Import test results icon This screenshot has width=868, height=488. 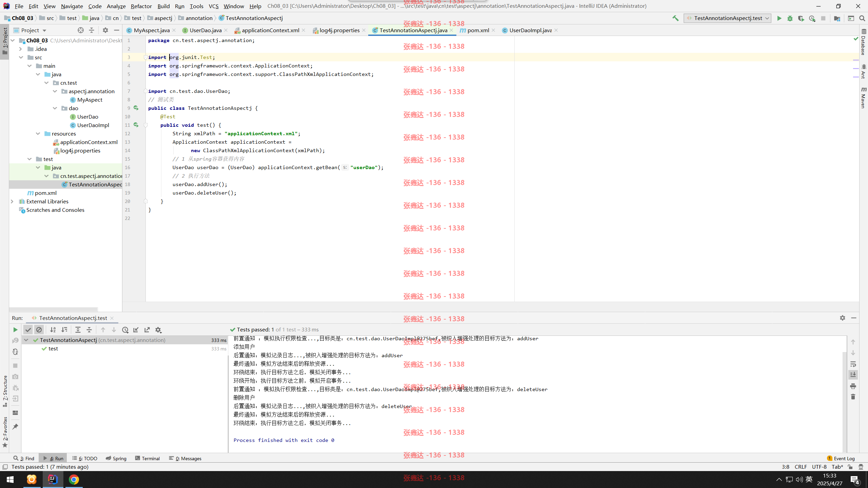point(136,330)
